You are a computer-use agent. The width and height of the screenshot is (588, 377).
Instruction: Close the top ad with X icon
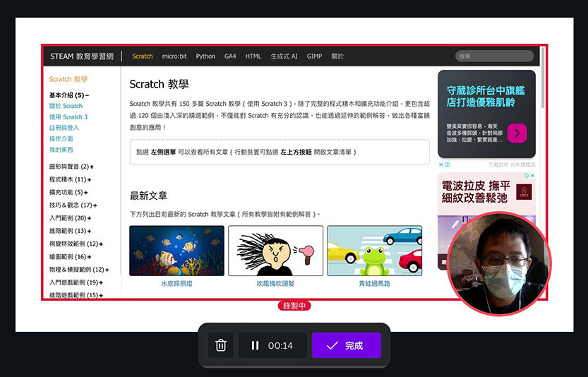pos(441,164)
